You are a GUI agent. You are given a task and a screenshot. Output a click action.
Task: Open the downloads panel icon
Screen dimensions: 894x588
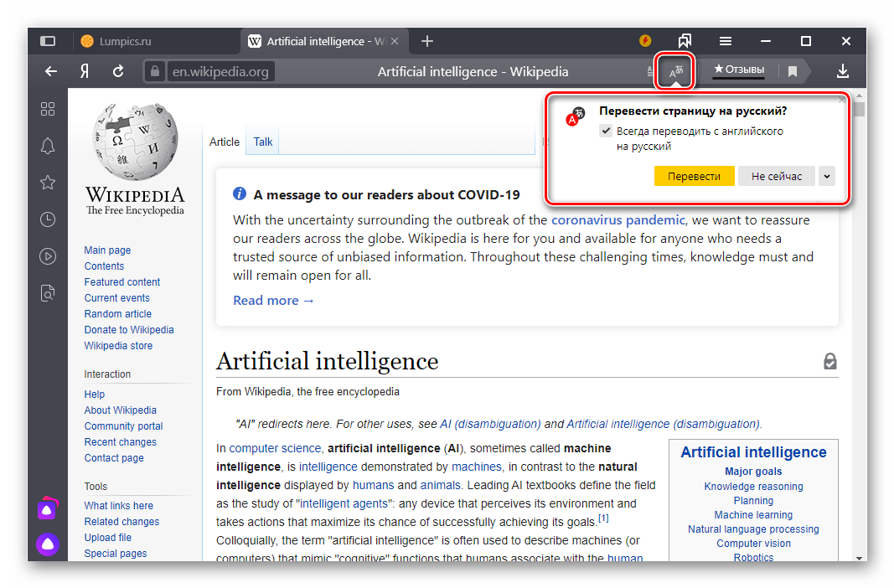[843, 72]
